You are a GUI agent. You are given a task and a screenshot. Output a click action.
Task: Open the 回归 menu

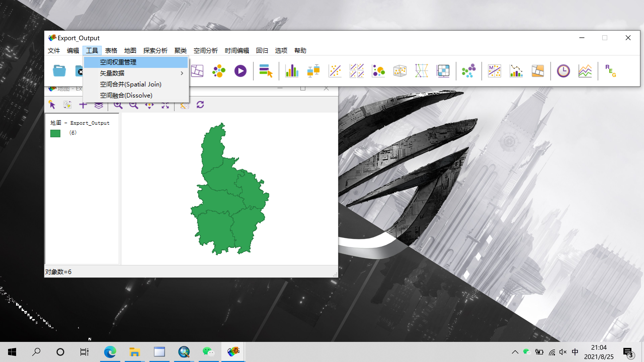click(x=262, y=51)
